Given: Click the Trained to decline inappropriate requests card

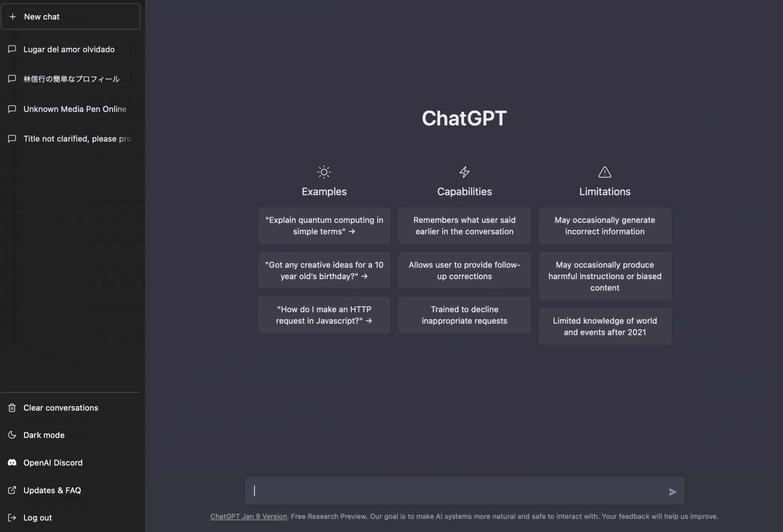Looking at the screenshot, I should tap(464, 315).
